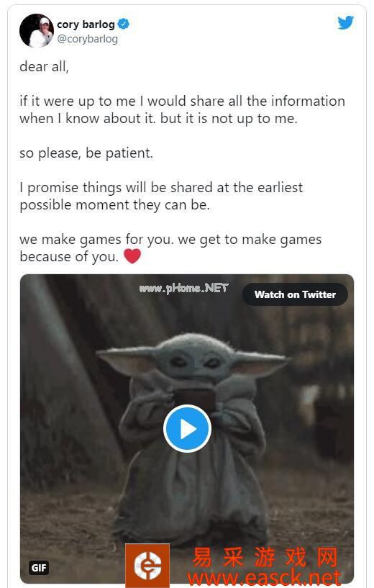Click the 'dear all,' tweet line
Screen dimensions: 374x588
tap(44, 67)
